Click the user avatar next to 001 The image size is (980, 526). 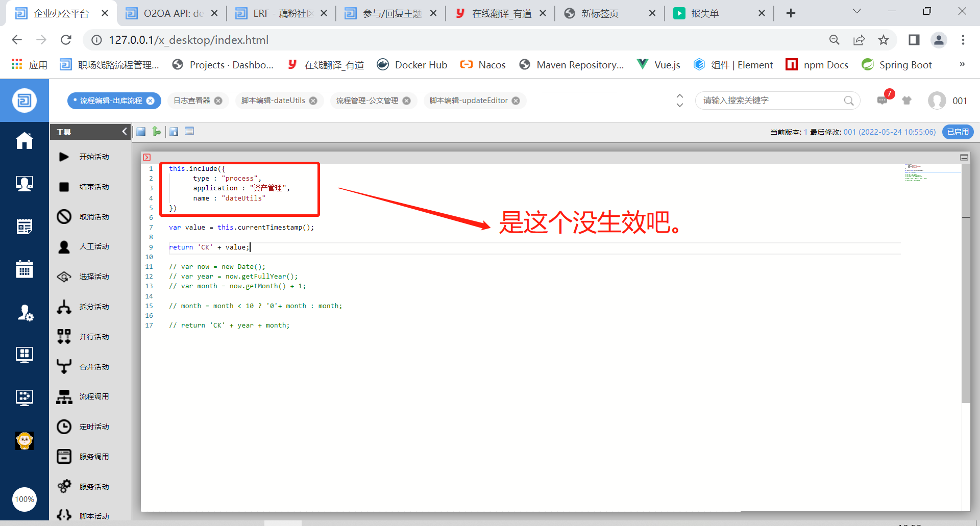tap(937, 101)
